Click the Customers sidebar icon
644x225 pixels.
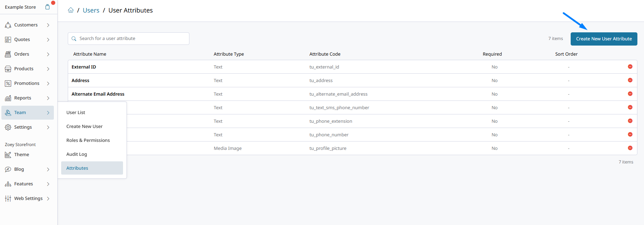[8, 25]
